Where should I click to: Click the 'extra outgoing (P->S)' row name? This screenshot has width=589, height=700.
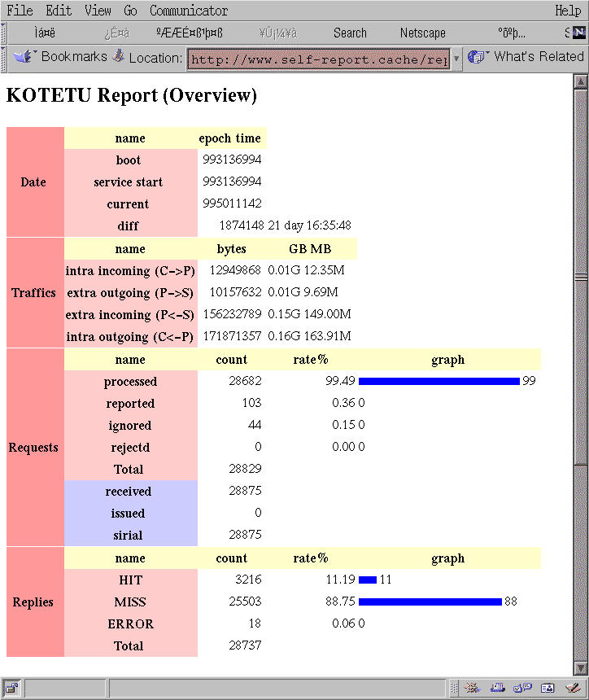click(x=130, y=293)
